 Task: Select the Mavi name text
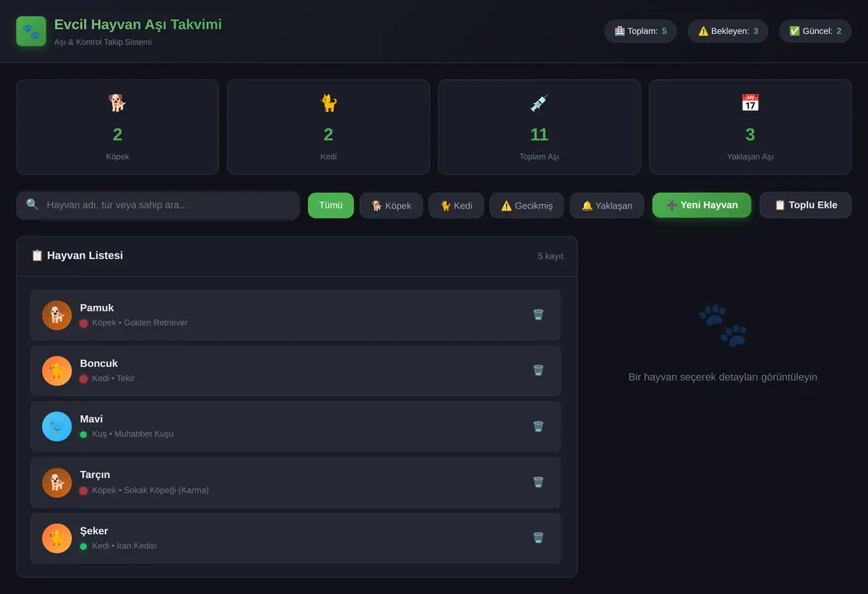coord(91,419)
